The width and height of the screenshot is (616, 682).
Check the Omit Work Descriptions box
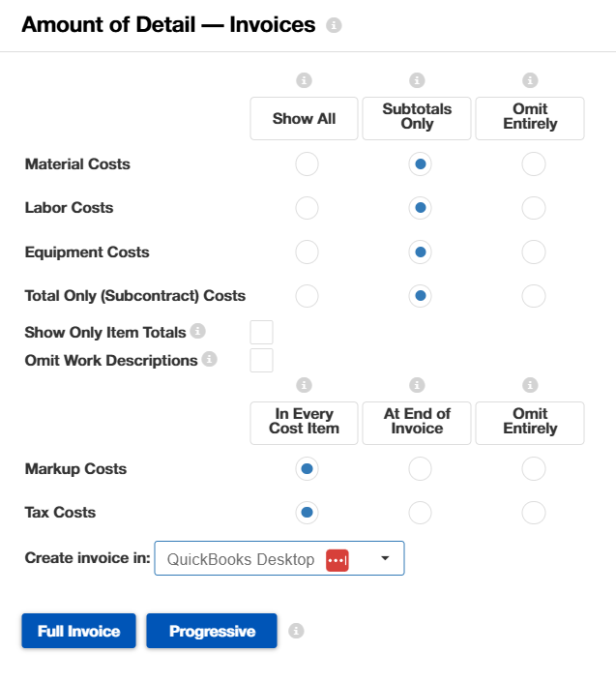point(261,361)
